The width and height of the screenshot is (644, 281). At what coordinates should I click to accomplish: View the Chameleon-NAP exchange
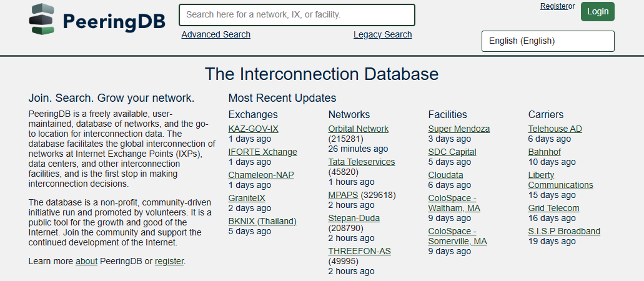click(x=261, y=175)
